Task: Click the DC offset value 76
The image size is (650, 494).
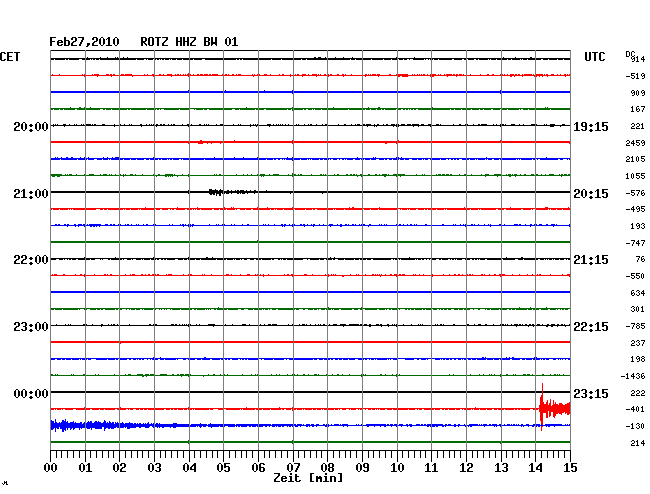Action: click(640, 259)
